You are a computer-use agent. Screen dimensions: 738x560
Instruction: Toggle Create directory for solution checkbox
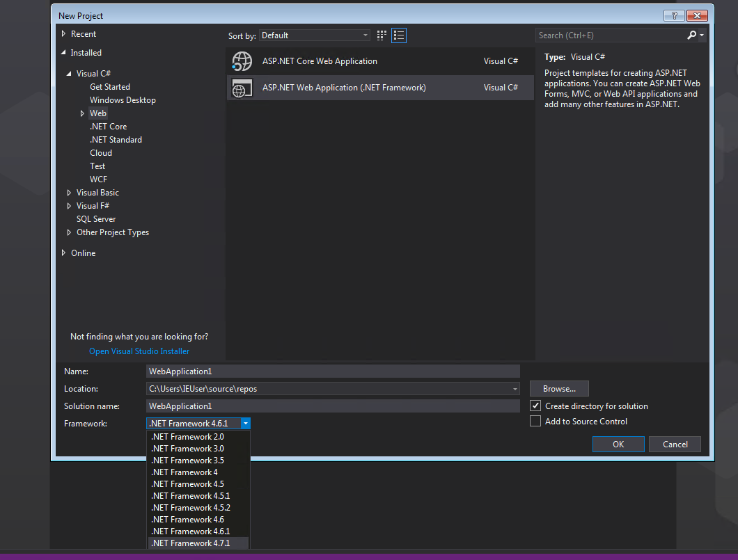click(535, 406)
